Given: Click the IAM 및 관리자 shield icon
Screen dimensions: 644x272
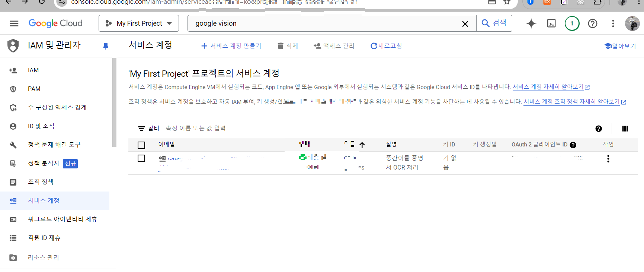Looking at the screenshot, I should pos(13,45).
